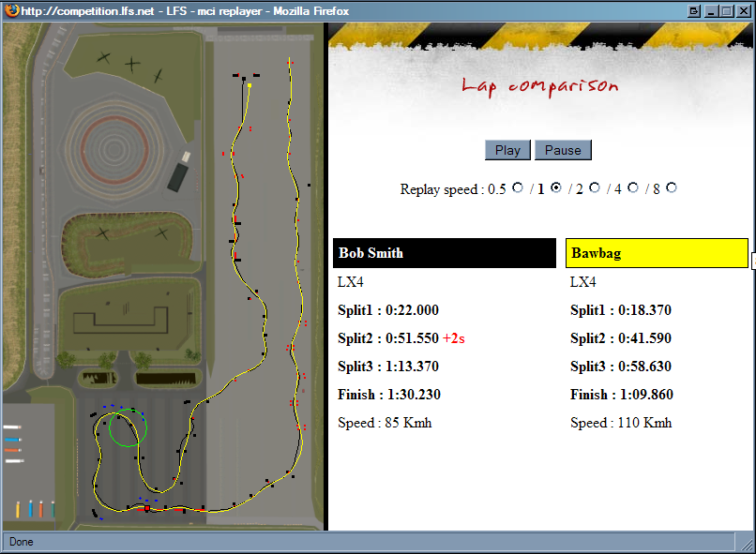This screenshot has height=554, width=756.
Task: Click Bawbag's Speed 110 Kmh
Action: click(621, 423)
